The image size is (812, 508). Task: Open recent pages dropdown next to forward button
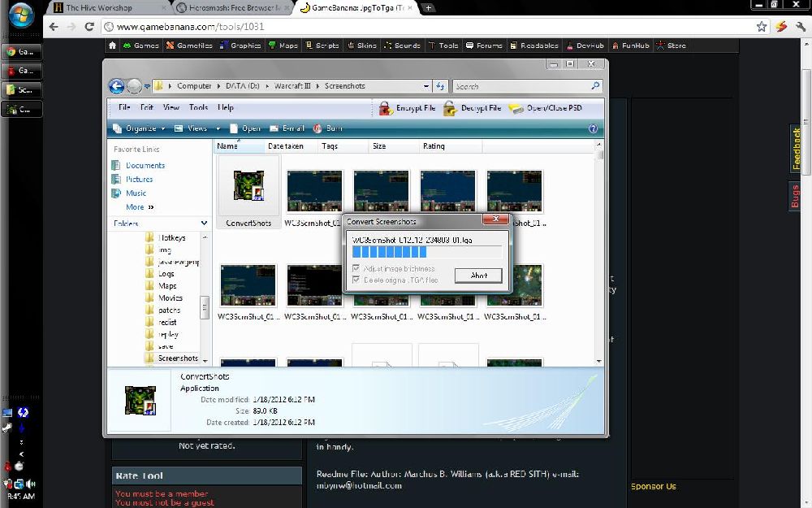pos(147,87)
